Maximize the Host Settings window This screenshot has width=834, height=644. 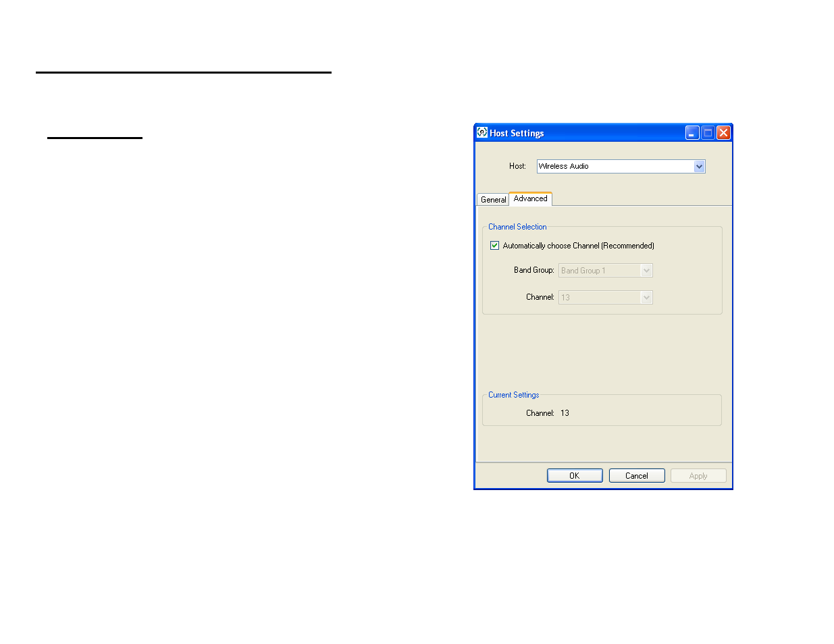coord(708,133)
